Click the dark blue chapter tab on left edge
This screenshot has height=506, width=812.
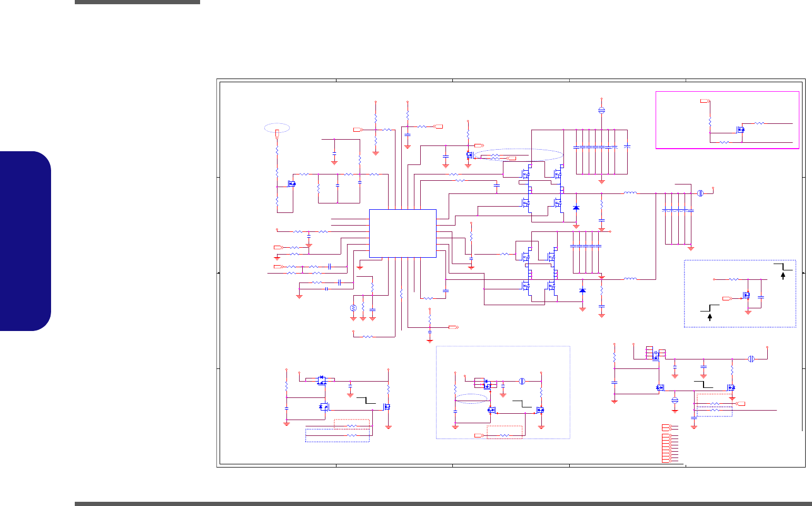26,241
